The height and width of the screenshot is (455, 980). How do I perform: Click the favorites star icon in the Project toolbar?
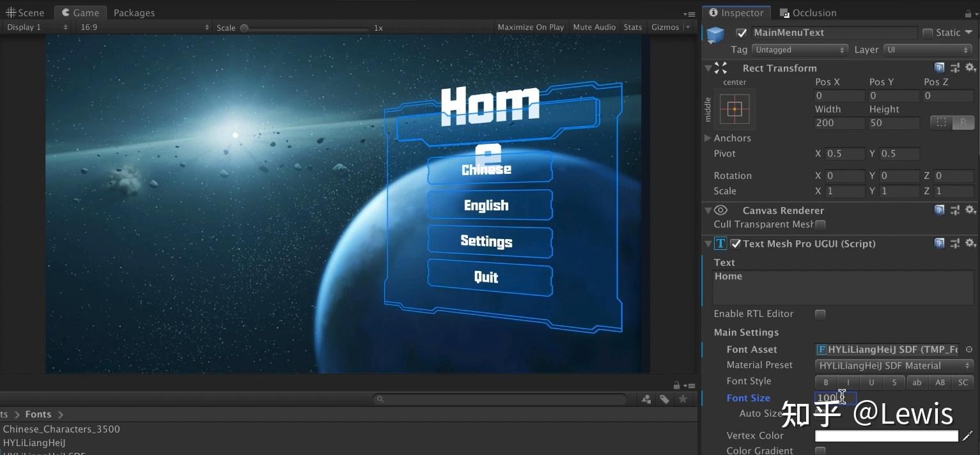(683, 398)
